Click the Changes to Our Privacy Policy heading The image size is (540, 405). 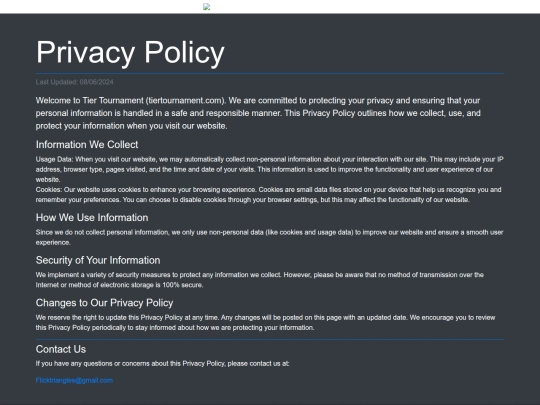(104, 303)
